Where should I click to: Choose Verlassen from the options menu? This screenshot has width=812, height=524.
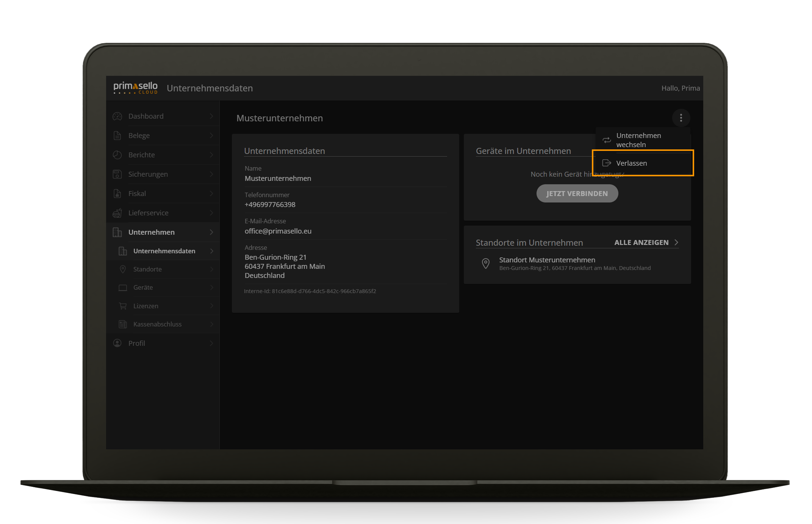click(x=632, y=163)
